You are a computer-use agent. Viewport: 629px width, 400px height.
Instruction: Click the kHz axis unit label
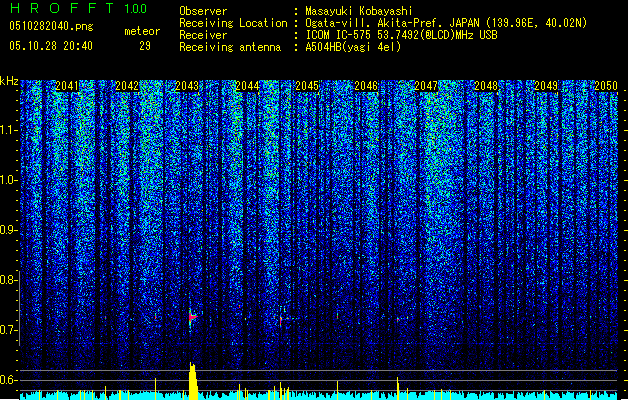pos(9,81)
